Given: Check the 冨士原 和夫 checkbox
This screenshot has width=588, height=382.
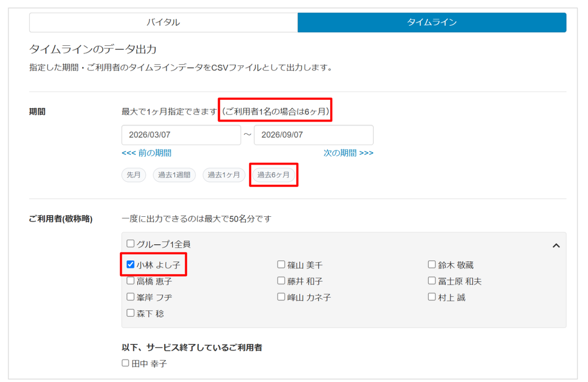Looking at the screenshot, I should pos(432,280).
